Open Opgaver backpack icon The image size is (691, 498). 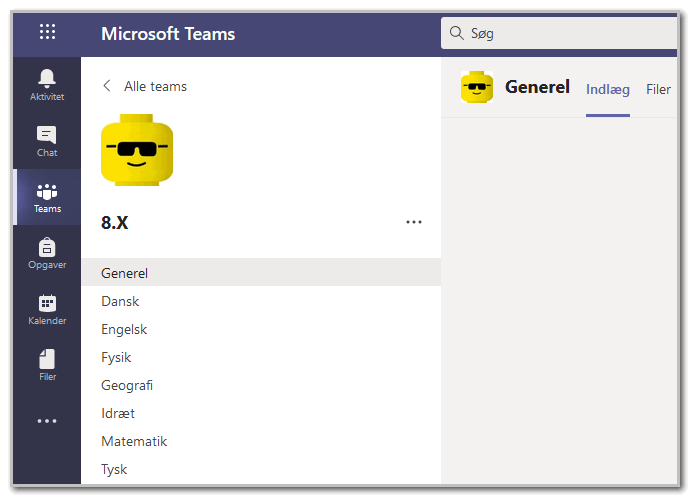pos(47,247)
